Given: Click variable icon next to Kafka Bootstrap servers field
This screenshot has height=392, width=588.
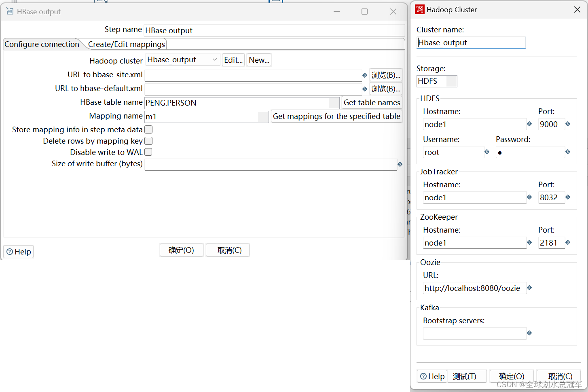Looking at the screenshot, I should click(529, 333).
